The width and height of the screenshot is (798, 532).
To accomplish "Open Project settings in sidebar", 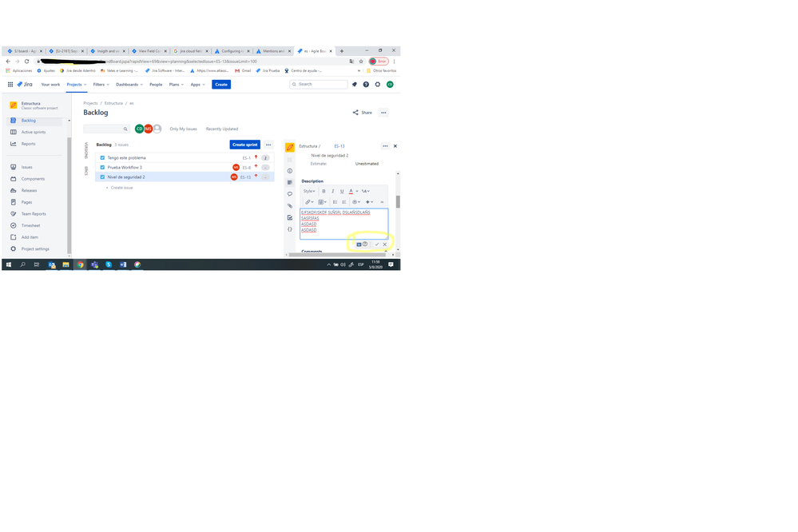I will [36, 249].
